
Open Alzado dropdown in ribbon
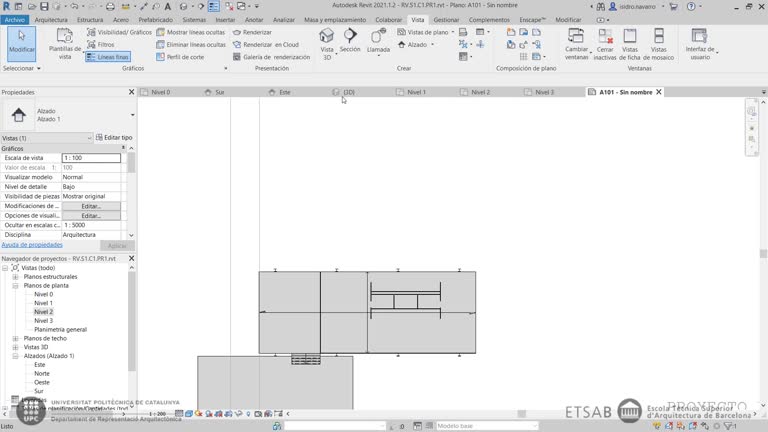[415, 45]
